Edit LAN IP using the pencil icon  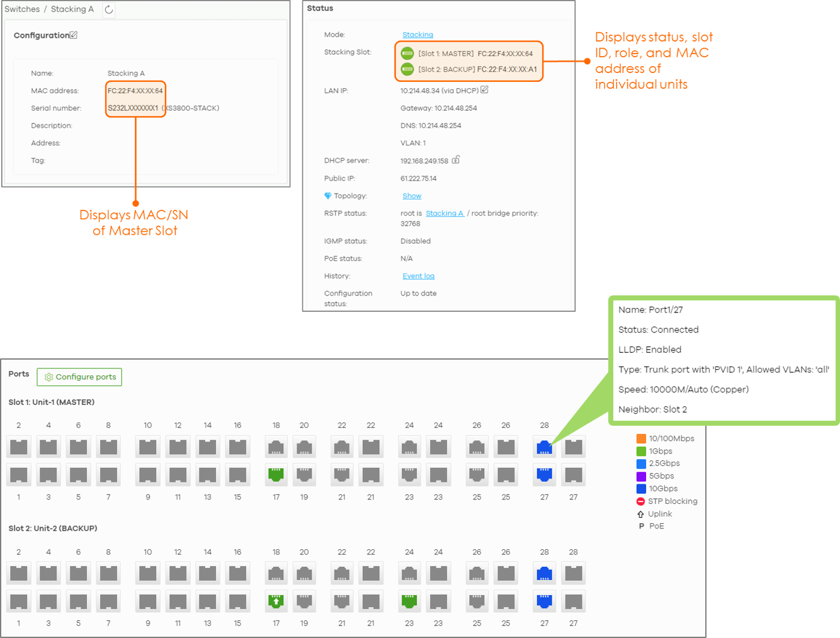click(x=484, y=90)
